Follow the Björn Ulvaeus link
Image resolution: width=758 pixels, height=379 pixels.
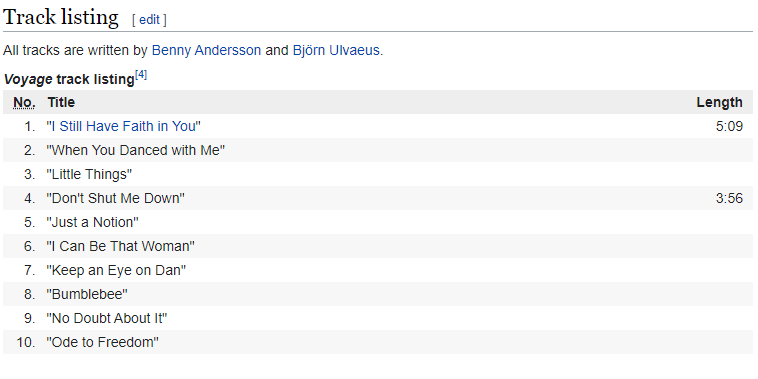pyautogui.click(x=336, y=50)
